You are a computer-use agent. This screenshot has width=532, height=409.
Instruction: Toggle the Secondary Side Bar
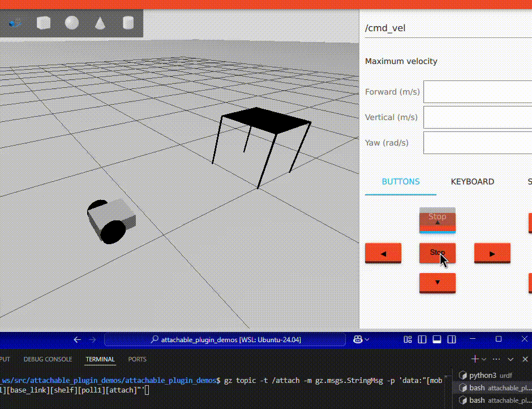(452, 339)
